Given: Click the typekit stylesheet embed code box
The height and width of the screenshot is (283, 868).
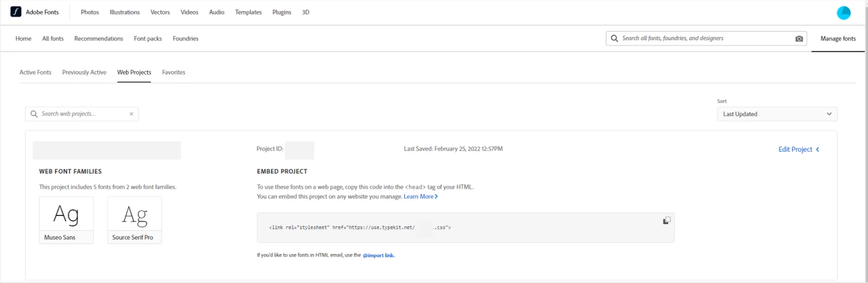Looking at the screenshot, I should [x=466, y=227].
